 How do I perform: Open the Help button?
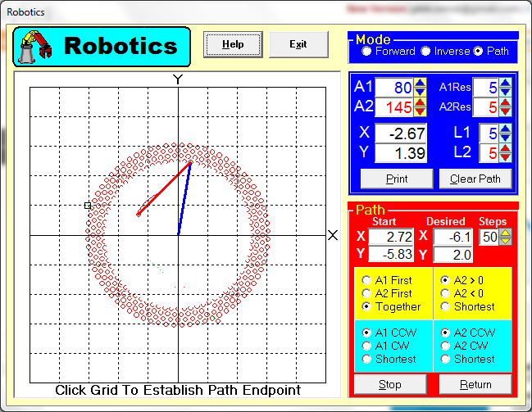coord(233,44)
